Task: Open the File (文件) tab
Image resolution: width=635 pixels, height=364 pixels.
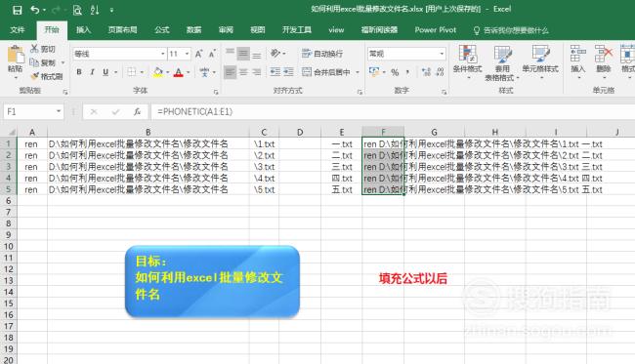Action: (17, 30)
